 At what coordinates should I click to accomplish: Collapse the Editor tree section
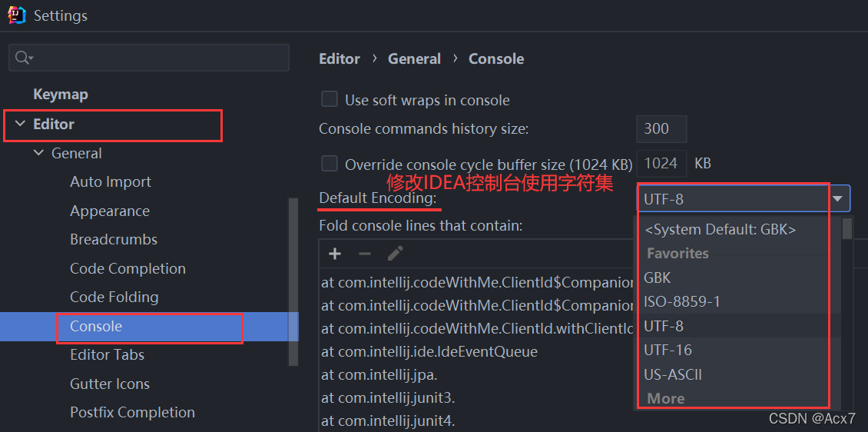click(19, 125)
